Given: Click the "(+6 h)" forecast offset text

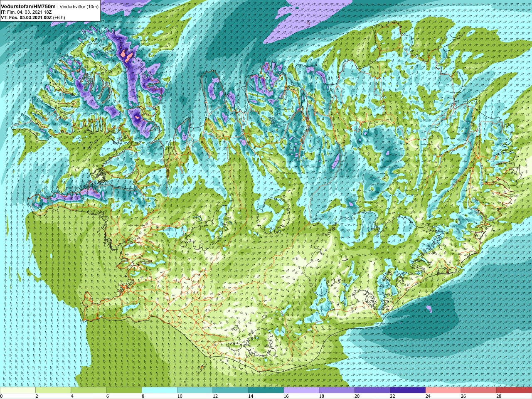Looking at the screenshot, I should click(x=59, y=17).
